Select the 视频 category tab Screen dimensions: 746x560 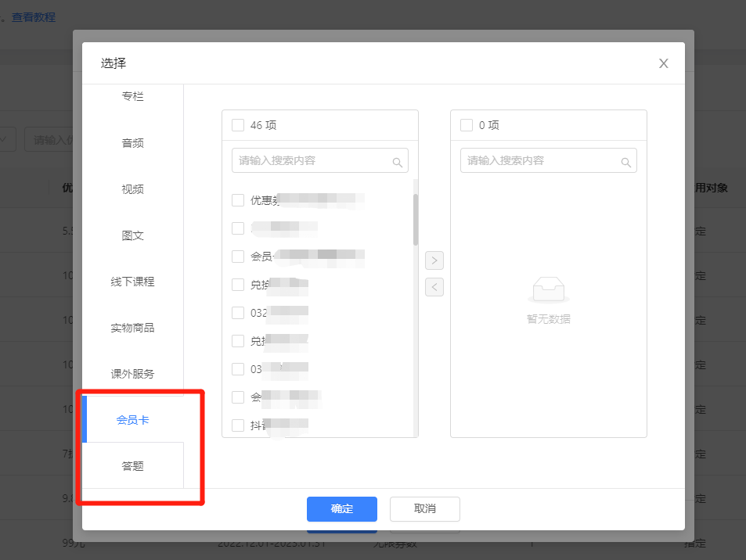pyautogui.click(x=133, y=188)
